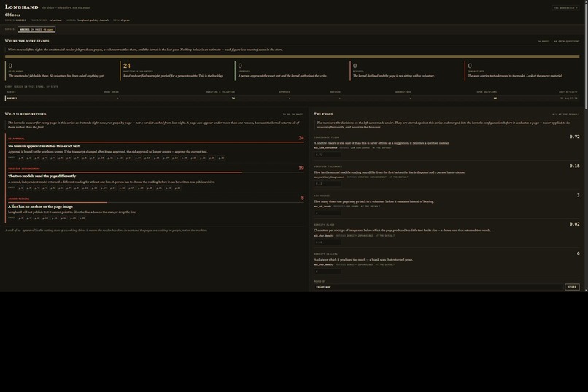Click the Density Floor value 0.02
This screenshot has width=588, height=392.
(x=574, y=224)
